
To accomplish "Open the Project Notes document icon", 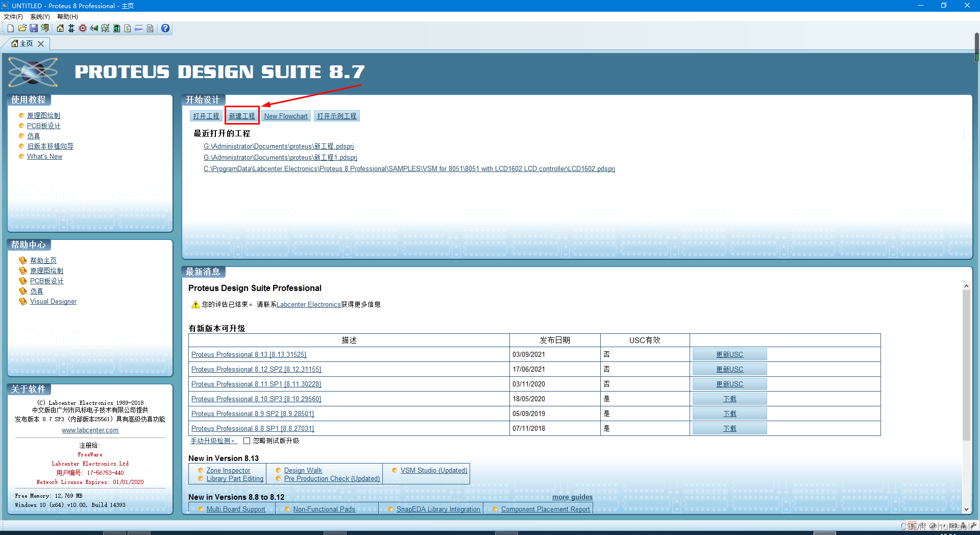I will coord(150,28).
